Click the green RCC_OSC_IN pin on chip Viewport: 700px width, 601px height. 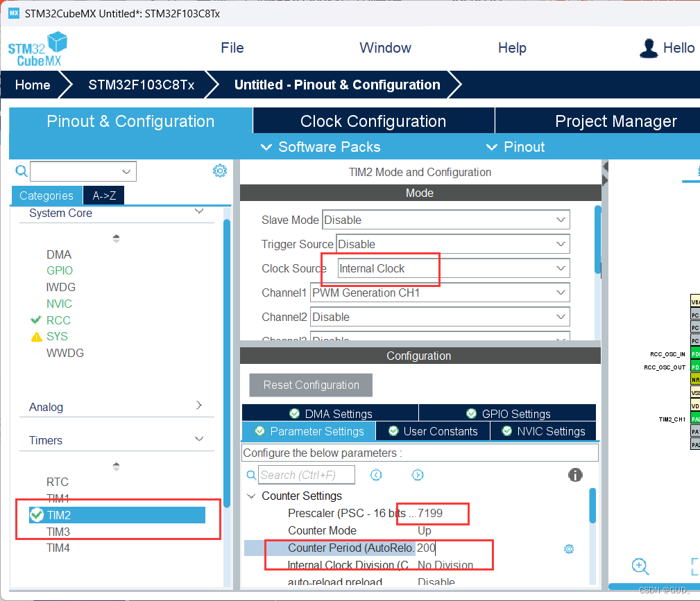pos(695,354)
